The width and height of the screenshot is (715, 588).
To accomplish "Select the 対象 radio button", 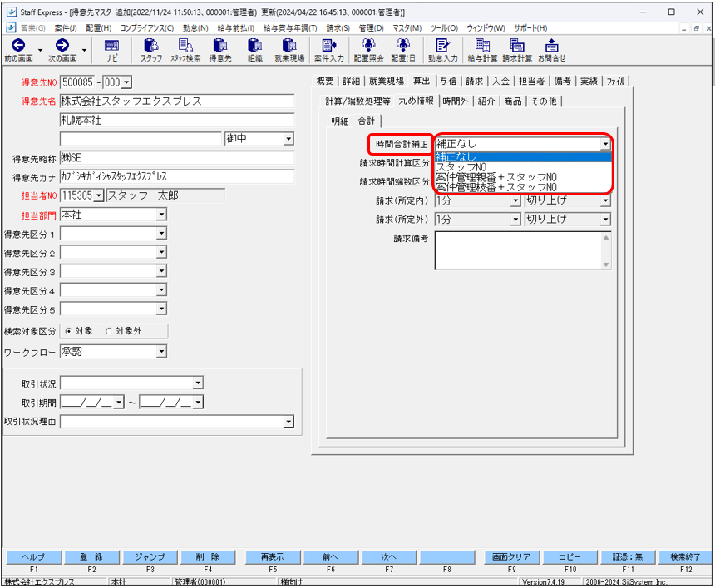I will [68, 331].
